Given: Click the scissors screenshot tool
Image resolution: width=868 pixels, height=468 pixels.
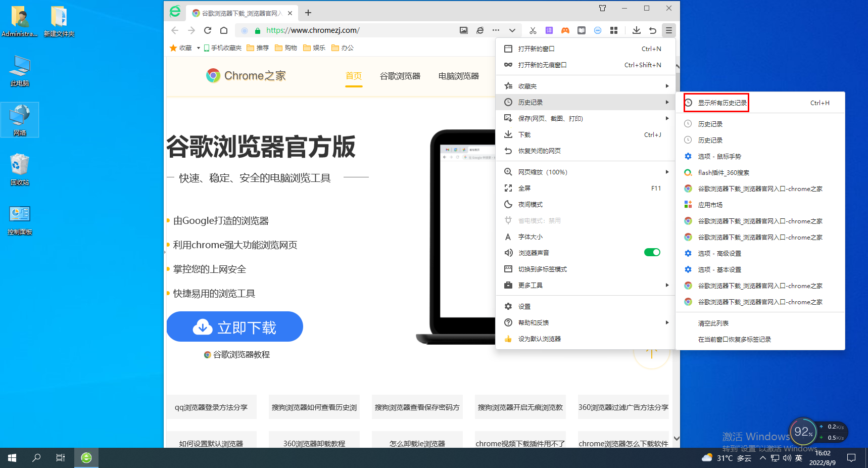Looking at the screenshot, I should click(533, 30).
